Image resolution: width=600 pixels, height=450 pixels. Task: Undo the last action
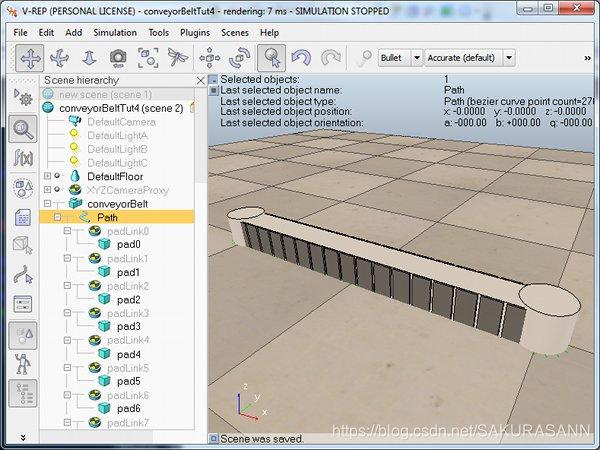(301, 58)
